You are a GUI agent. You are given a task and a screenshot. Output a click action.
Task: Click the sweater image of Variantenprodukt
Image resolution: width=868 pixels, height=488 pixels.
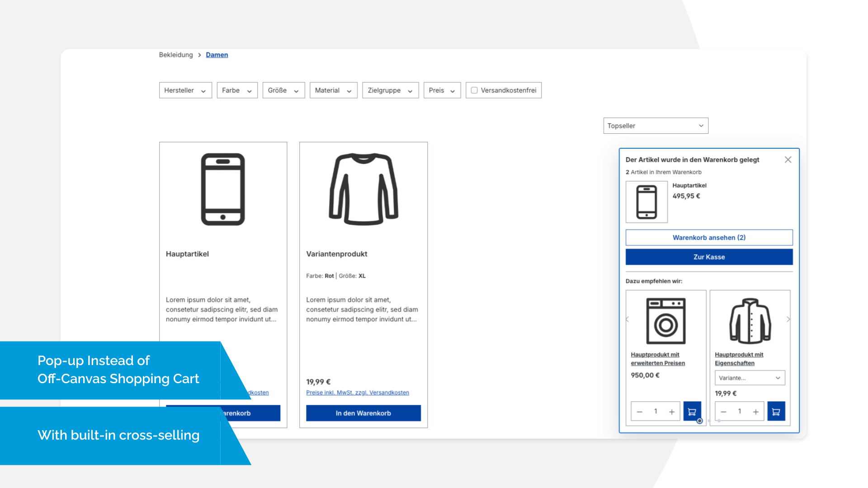363,189
